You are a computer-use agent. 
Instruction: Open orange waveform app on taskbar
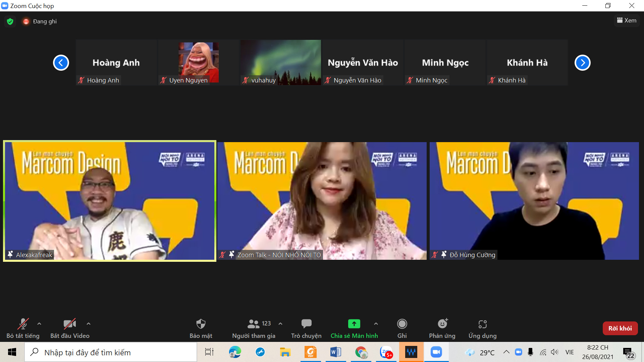pyautogui.click(x=411, y=352)
